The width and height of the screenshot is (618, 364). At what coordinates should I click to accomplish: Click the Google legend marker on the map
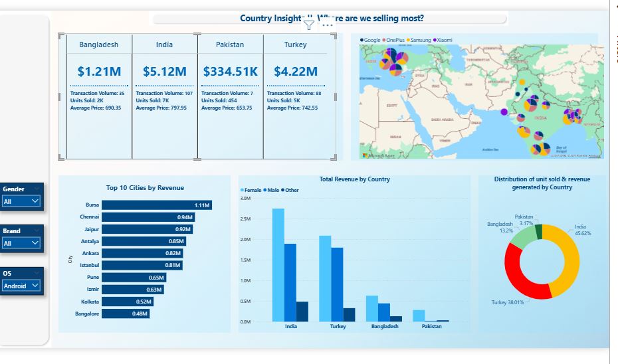(x=362, y=41)
